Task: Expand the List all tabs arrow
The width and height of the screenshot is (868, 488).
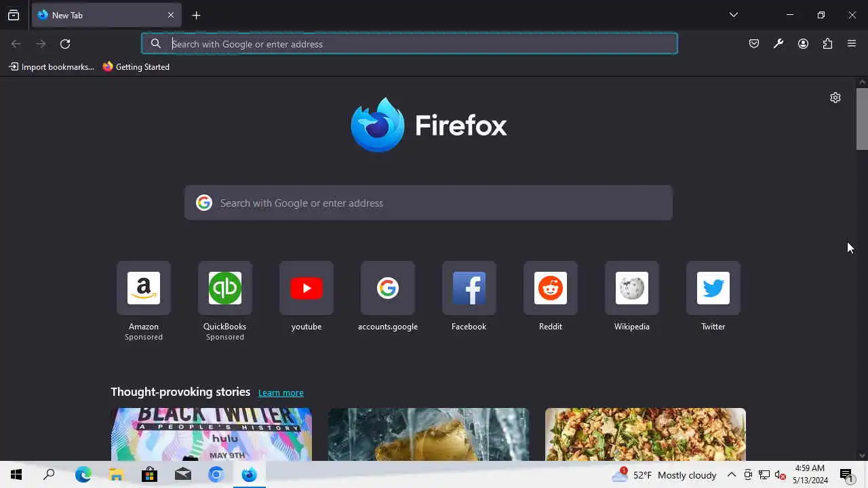Action: point(734,15)
